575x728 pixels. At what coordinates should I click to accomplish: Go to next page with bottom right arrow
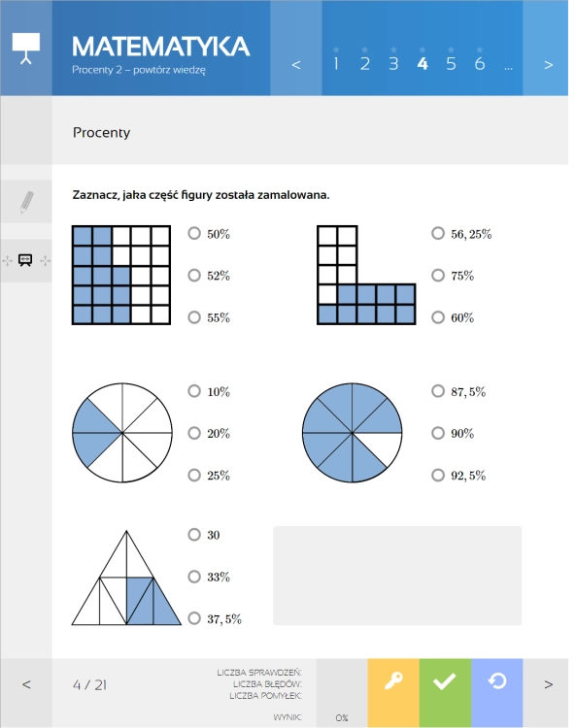point(549,684)
